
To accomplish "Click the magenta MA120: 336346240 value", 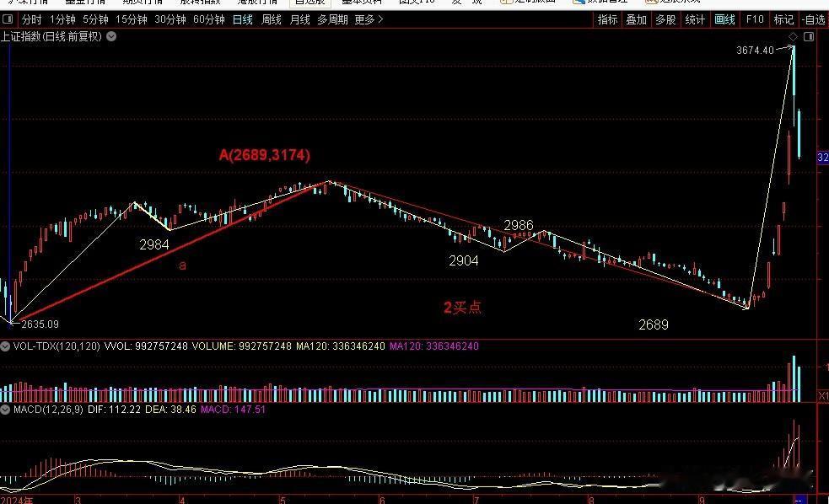I will pyautogui.click(x=434, y=346).
